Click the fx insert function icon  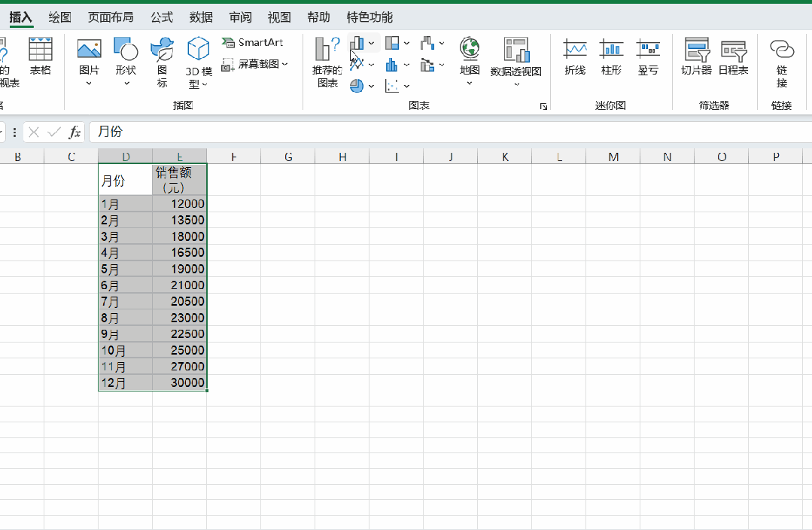point(75,132)
